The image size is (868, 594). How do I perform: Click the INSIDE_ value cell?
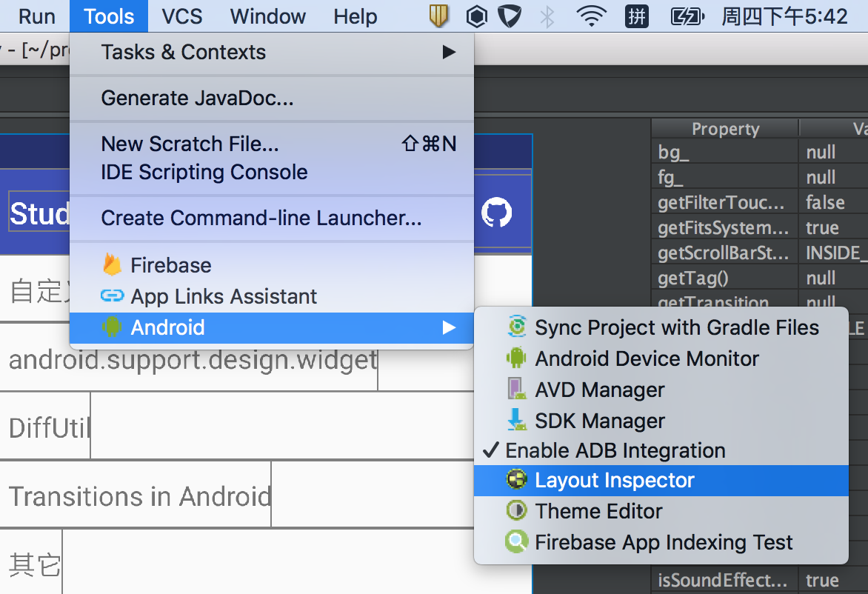pos(834,253)
